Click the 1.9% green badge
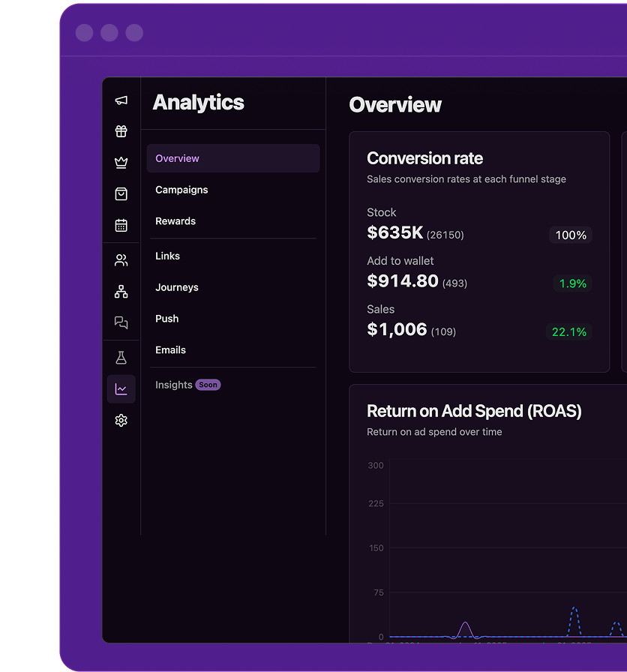The image size is (627, 672). (572, 283)
